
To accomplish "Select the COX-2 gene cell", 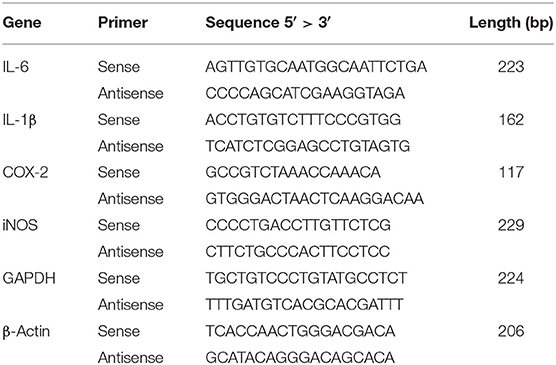I will click(25, 172).
